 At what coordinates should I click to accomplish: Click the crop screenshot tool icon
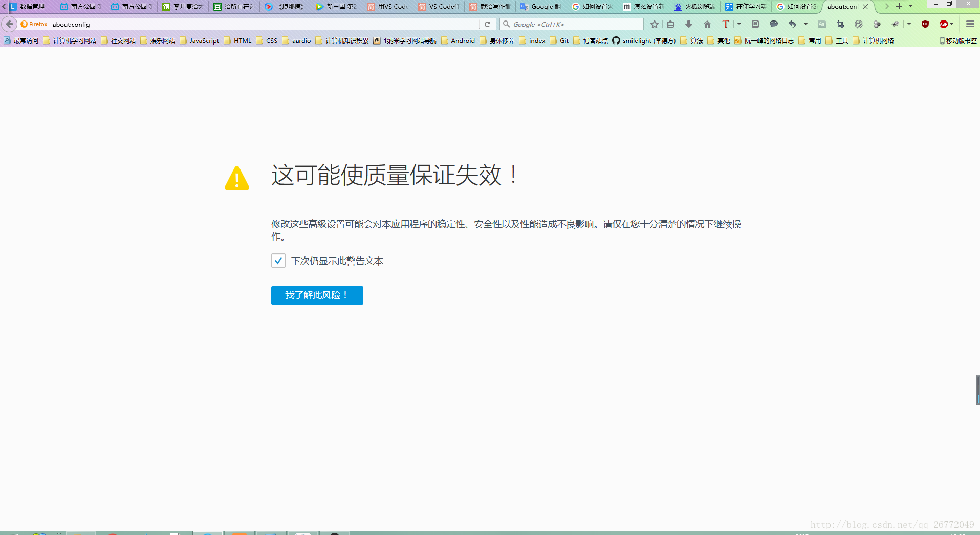pos(840,24)
